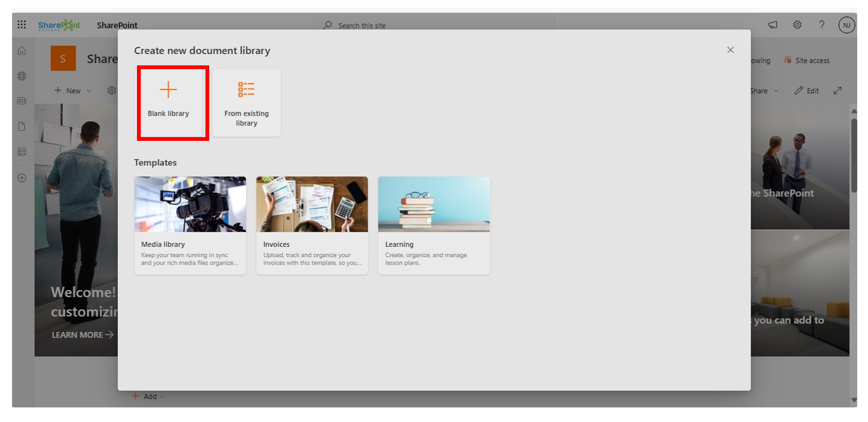Open the lists icon in the left sidebar
The image size is (868, 422).
point(22,151)
